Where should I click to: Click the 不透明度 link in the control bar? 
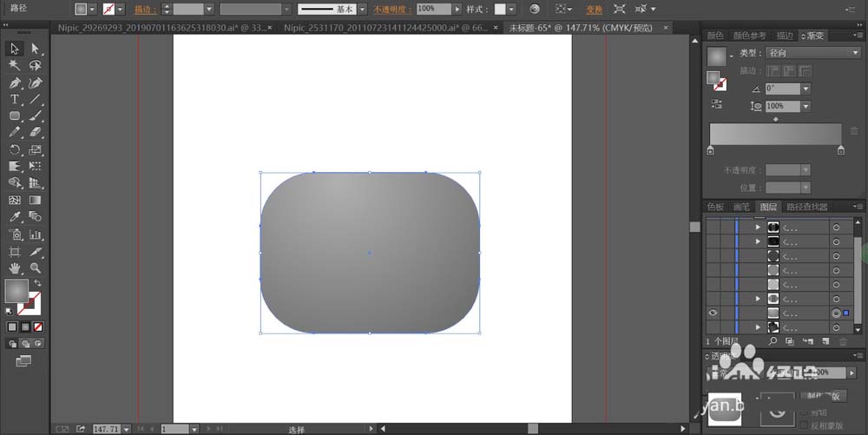click(393, 10)
